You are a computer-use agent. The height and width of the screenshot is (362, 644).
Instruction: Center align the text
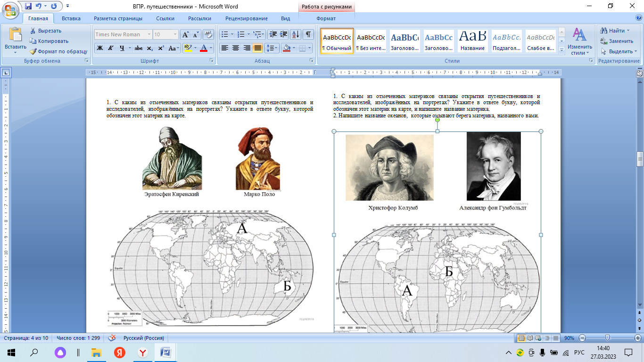click(236, 48)
